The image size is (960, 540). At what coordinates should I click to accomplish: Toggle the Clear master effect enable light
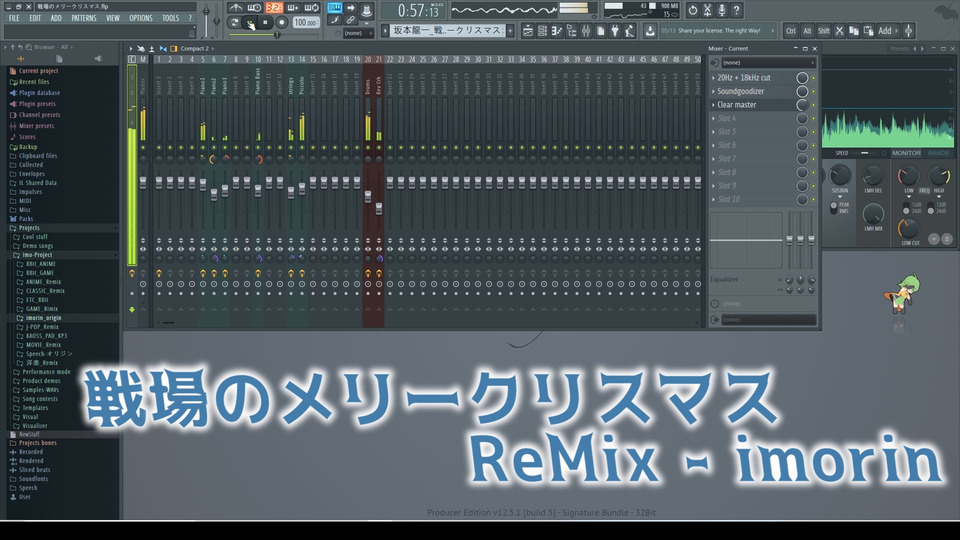(814, 105)
